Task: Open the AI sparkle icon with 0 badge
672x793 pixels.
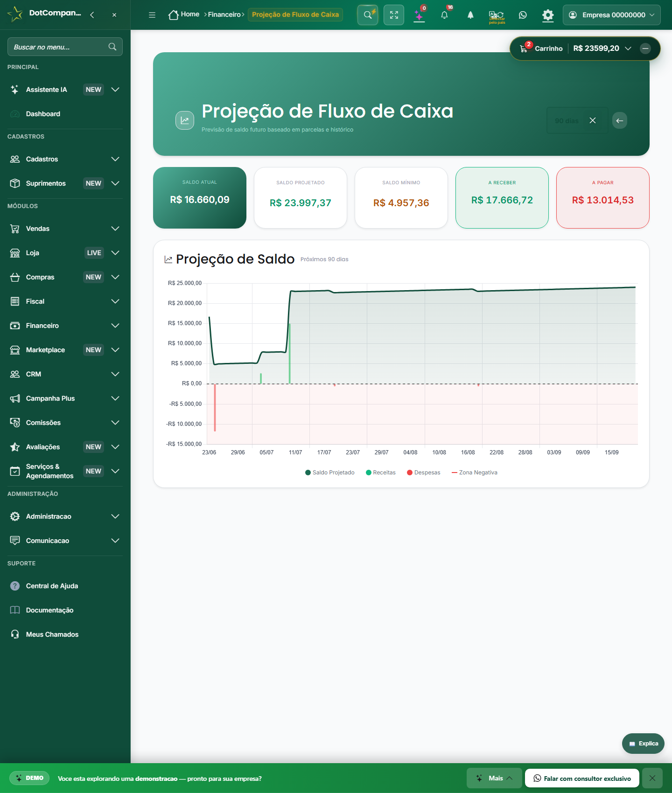Action: [x=420, y=15]
